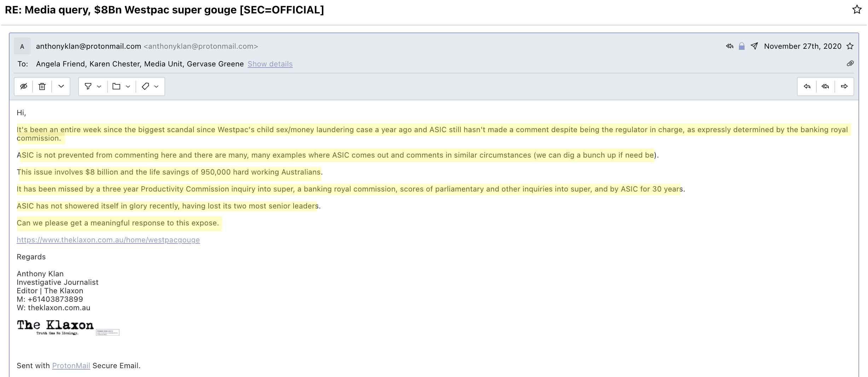Viewport: 868px width, 377px height.
Task: Click 'Editor | The Klaxon' signature line
Action: coord(50,291)
